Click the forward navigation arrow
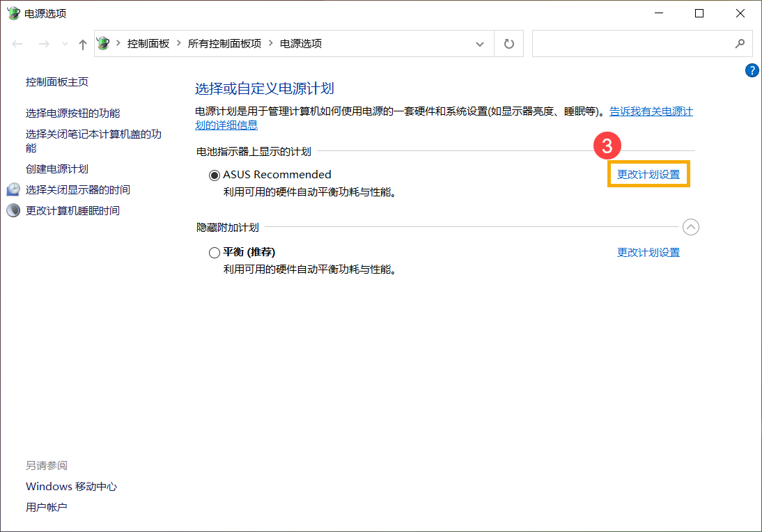The image size is (762, 532). click(43, 43)
